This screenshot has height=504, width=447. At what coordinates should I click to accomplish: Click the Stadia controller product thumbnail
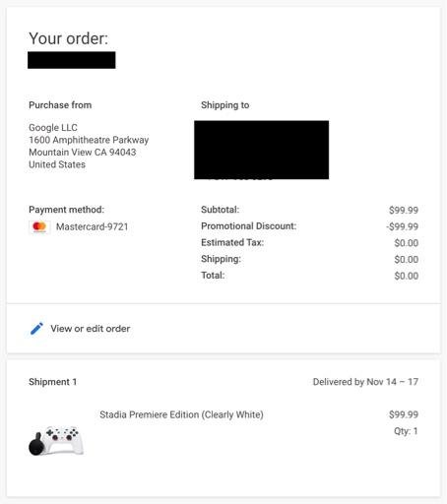pyautogui.click(x=56, y=440)
